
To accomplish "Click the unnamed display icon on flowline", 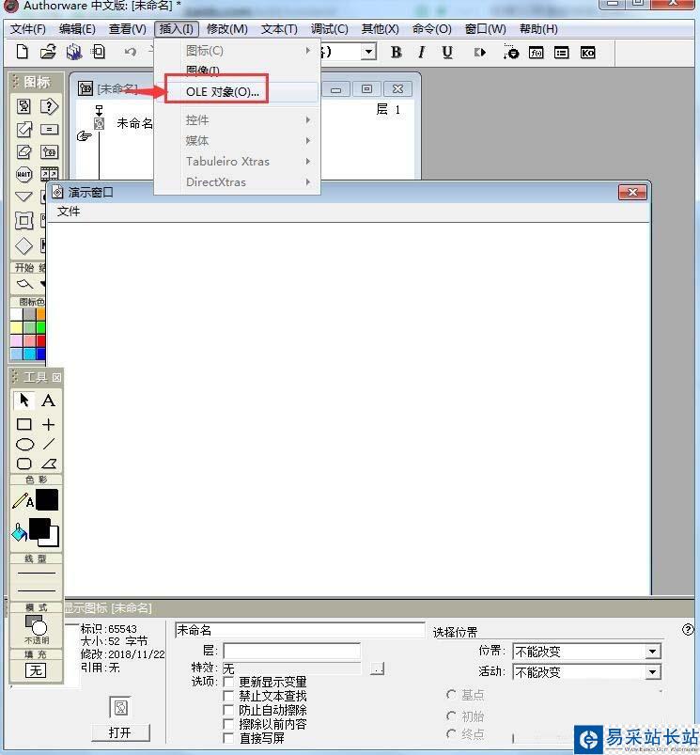I will pyautogui.click(x=99, y=123).
